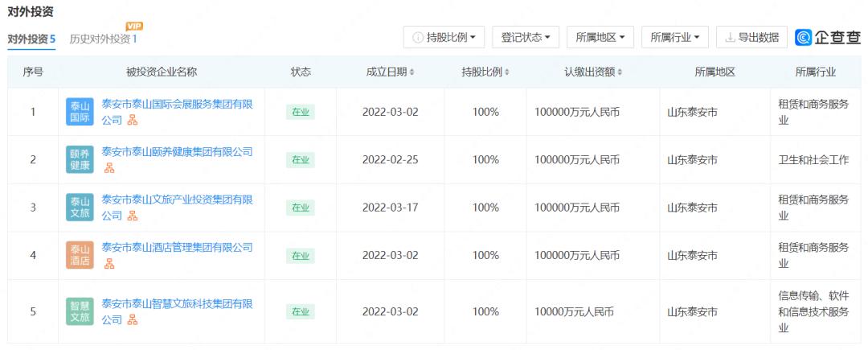Click the 被投资企业名称 column header
Viewport: 868px width, 350px height.
pyautogui.click(x=162, y=72)
